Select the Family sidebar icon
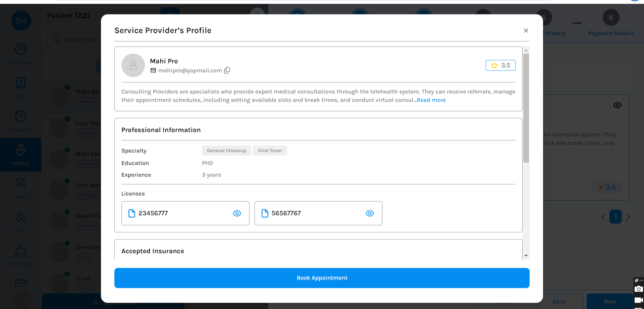Screen dimensions: 644x309 click(x=21, y=188)
